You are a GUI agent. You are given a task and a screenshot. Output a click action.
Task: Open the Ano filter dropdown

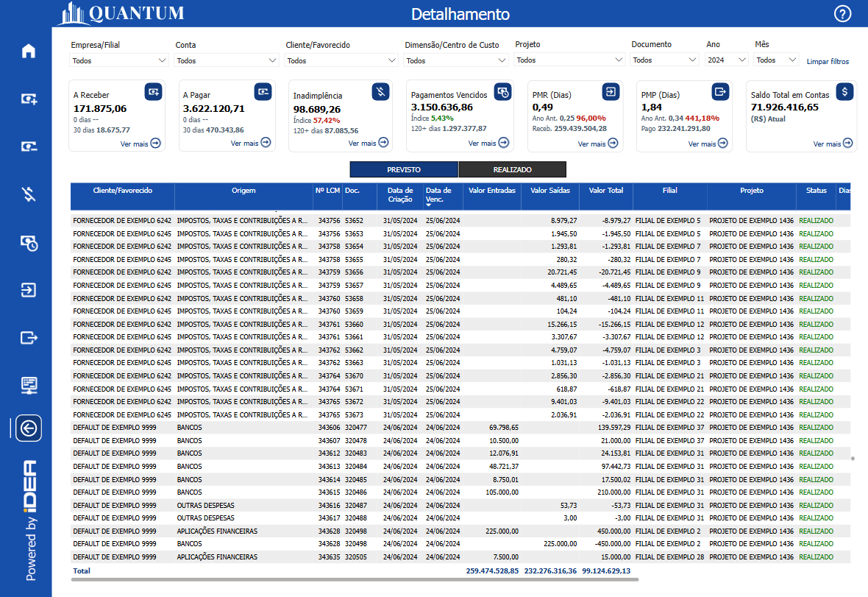[727, 60]
